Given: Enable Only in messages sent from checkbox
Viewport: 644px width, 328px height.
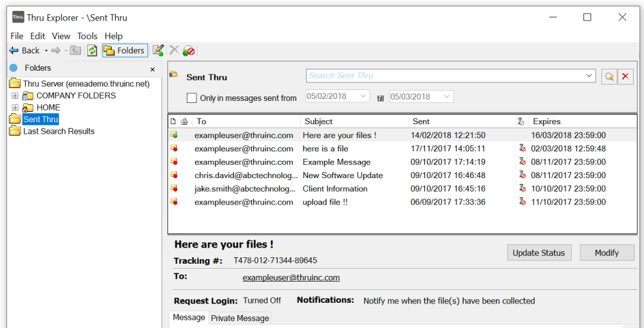Looking at the screenshot, I should pos(191,98).
